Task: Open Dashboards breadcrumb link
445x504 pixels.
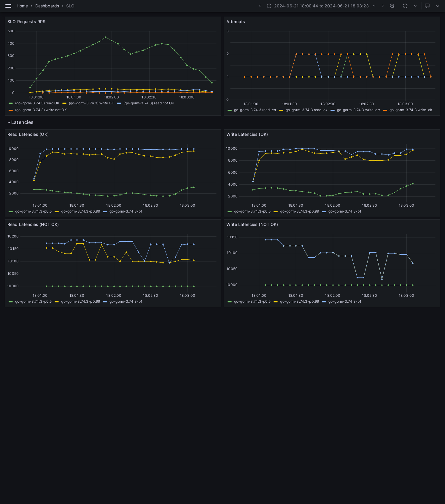Action: 47,6
